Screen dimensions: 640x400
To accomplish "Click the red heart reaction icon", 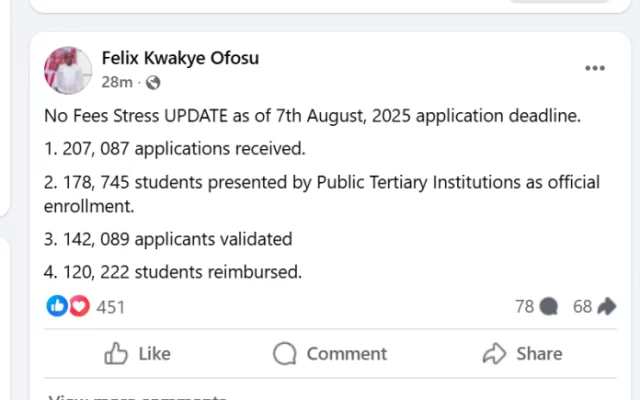I will point(78,306).
